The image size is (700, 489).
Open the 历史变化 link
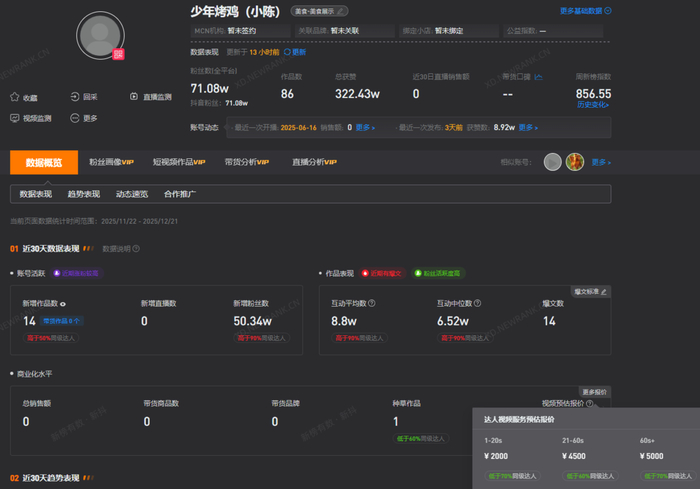(x=593, y=104)
